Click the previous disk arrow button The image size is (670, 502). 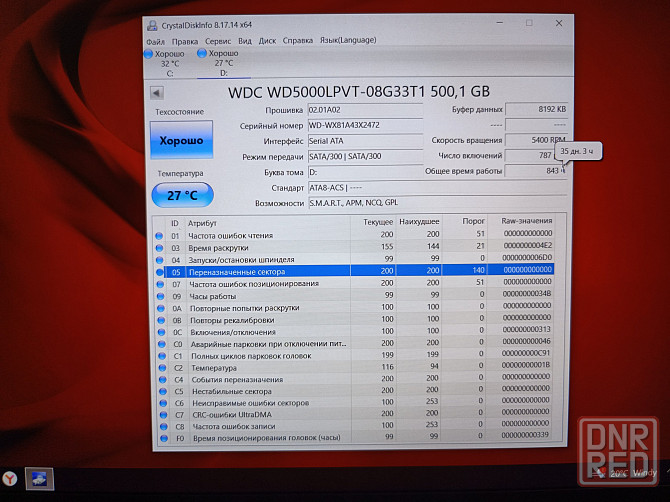(x=157, y=93)
